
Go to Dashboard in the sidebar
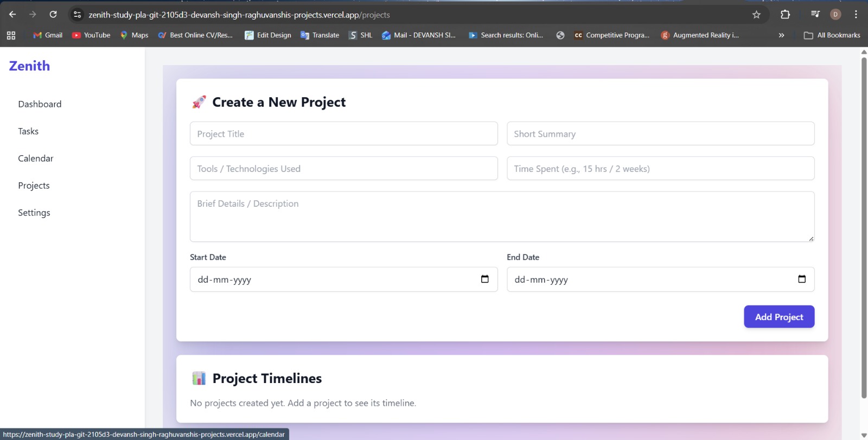(x=40, y=104)
